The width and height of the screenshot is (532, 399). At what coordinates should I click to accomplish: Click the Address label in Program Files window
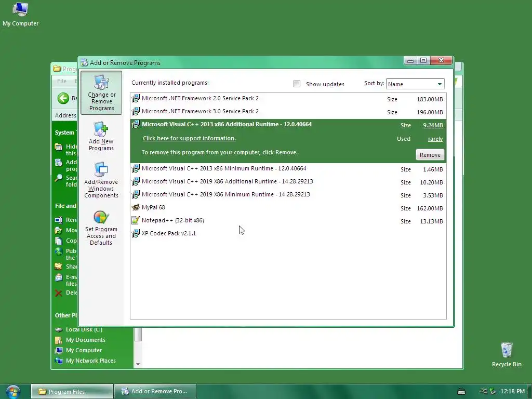(65, 115)
